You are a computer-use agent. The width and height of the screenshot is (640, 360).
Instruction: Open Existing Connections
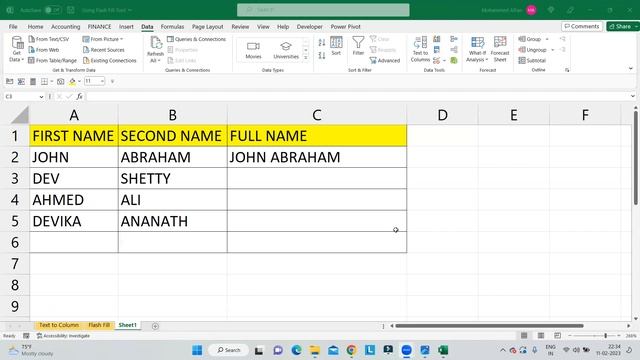[x=109, y=60]
